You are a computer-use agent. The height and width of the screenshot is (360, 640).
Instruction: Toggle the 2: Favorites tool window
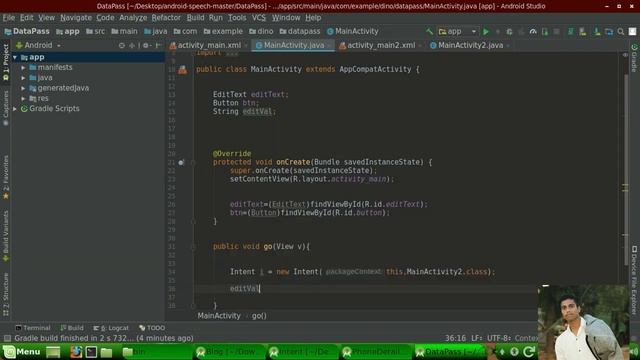pyautogui.click(x=6, y=177)
